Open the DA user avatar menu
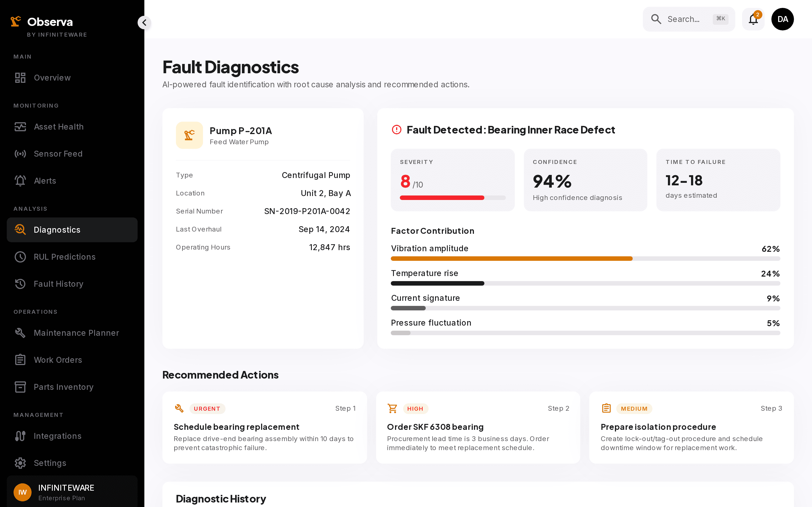This screenshot has width=812, height=507. (x=782, y=19)
